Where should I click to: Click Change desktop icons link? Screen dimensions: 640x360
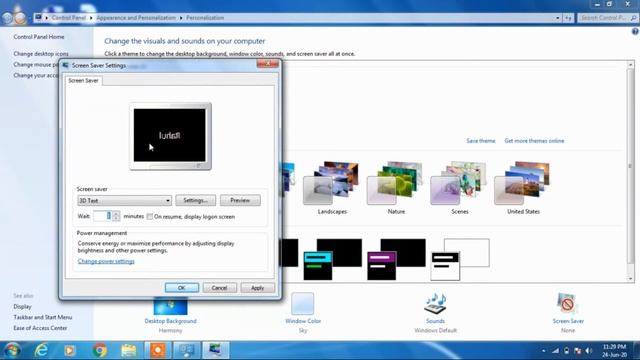41,53
